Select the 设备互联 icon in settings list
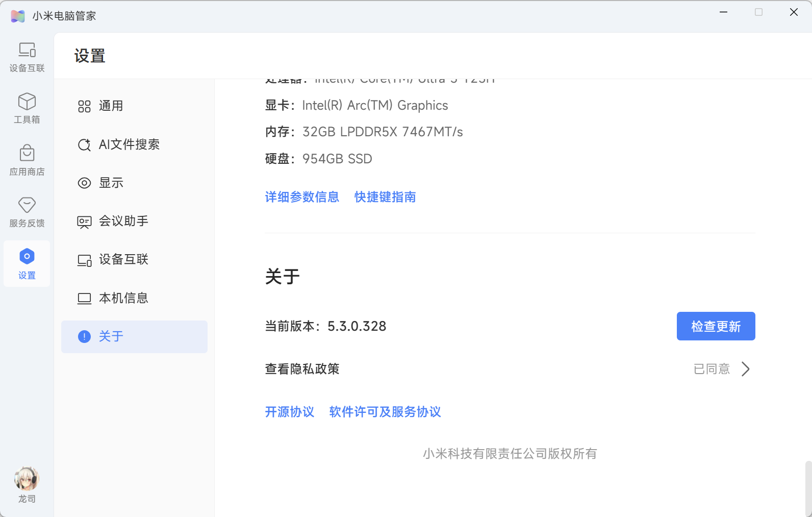The width and height of the screenshot is (812, 517). click(x=84, y=260)
